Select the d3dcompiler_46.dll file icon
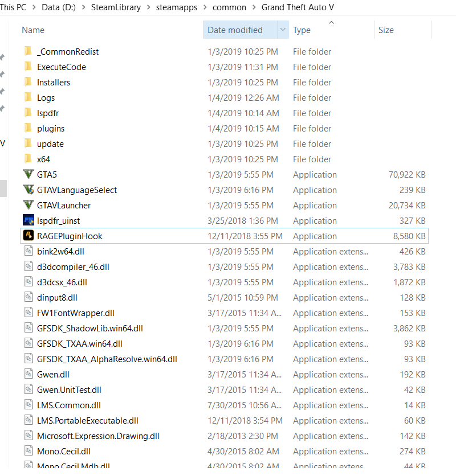456x476 pixels. (x=28, y=266)
